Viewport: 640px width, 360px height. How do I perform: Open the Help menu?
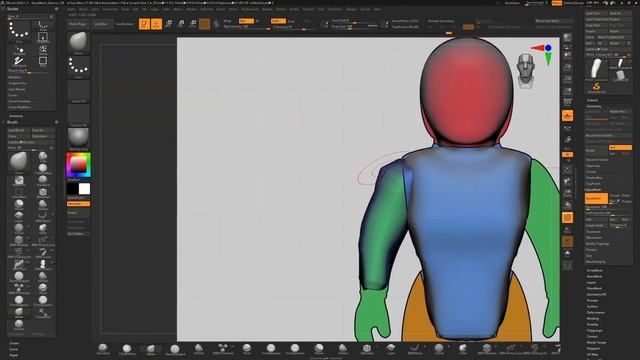coord(378,9)
